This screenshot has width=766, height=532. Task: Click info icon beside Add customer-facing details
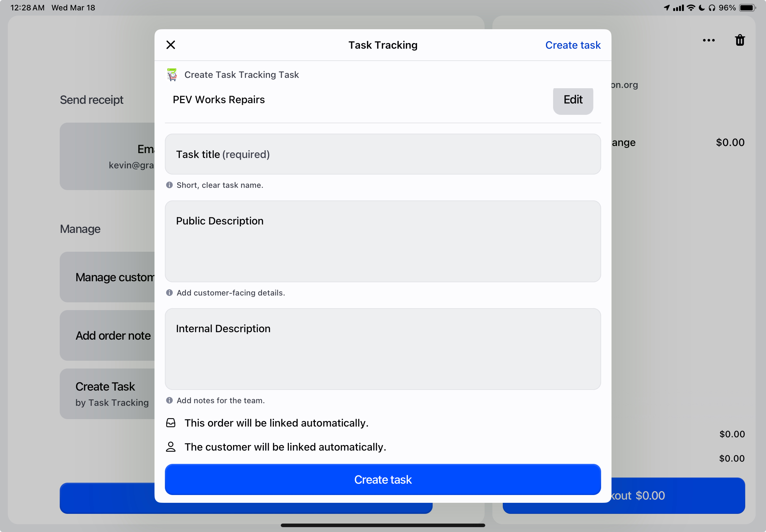point(169,293)
